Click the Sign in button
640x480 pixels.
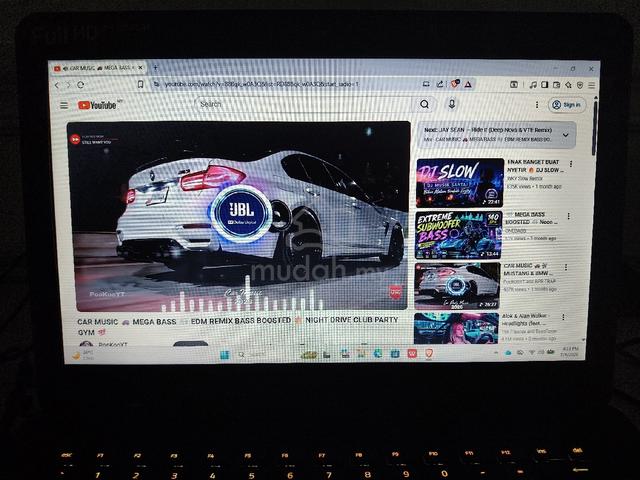click(567, 105)
